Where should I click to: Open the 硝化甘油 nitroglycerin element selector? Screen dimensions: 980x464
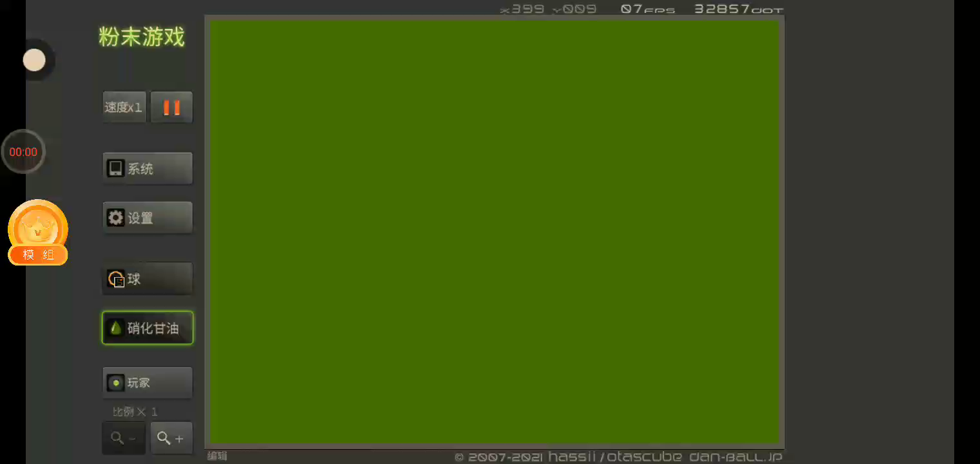(x=148, y=328)
